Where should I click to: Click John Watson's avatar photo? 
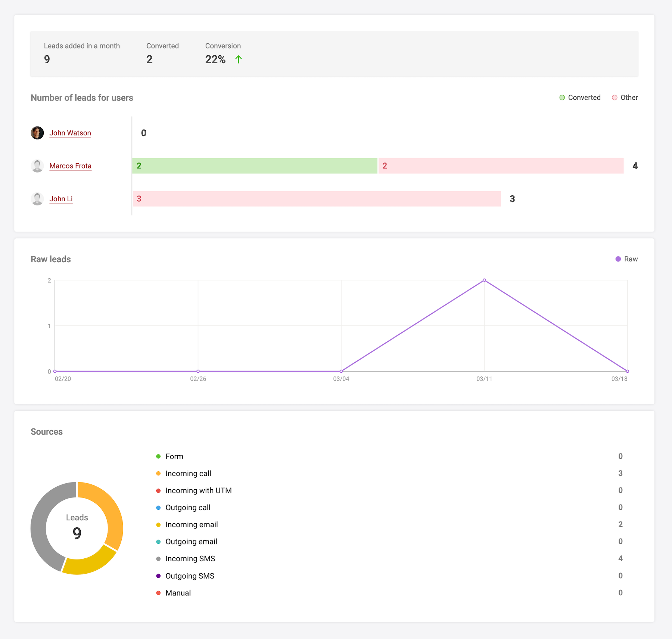pos(37,133)
